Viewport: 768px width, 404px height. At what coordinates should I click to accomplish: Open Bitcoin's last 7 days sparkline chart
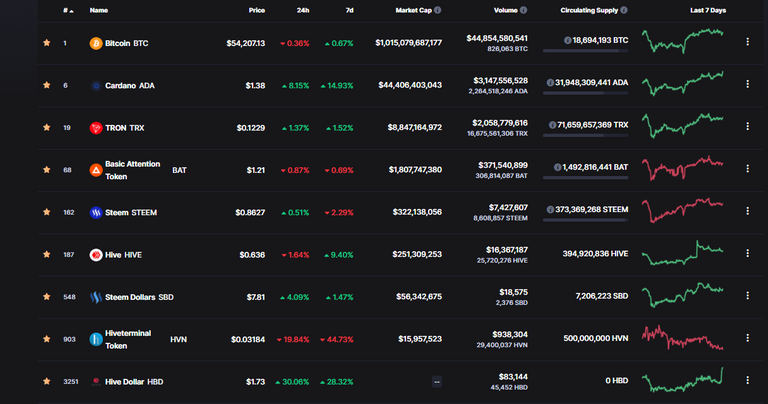[x=683, y=41]
